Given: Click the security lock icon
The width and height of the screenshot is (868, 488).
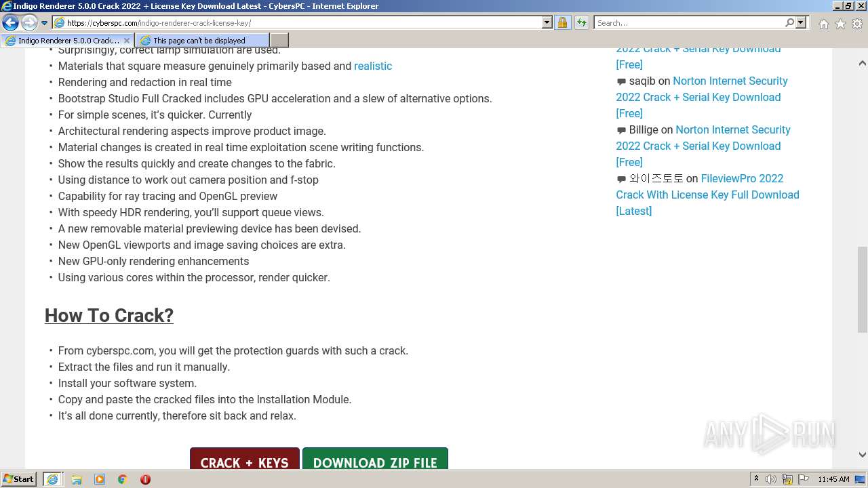Looking at the screenshot, I should 562,23.
